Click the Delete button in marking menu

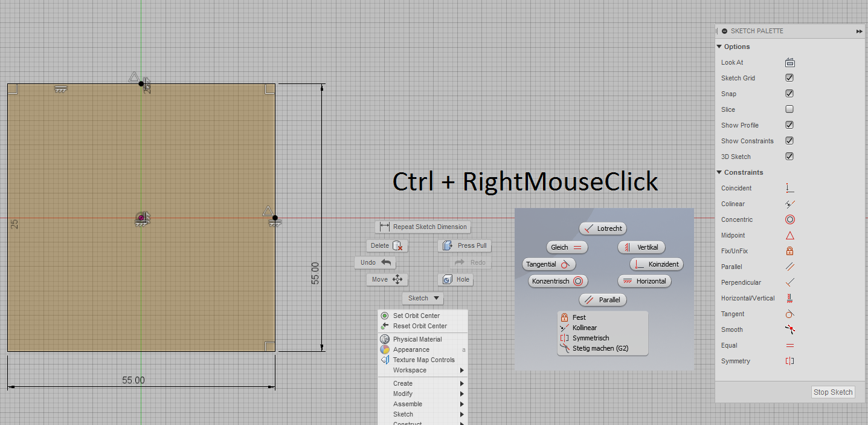pos(387,245)
